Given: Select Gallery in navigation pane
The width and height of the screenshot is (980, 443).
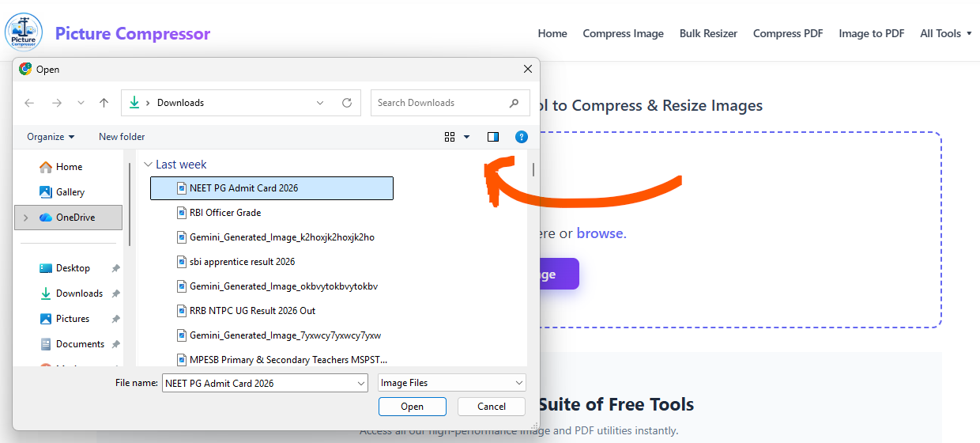Looking at the screenshot, I should (70, 192).
